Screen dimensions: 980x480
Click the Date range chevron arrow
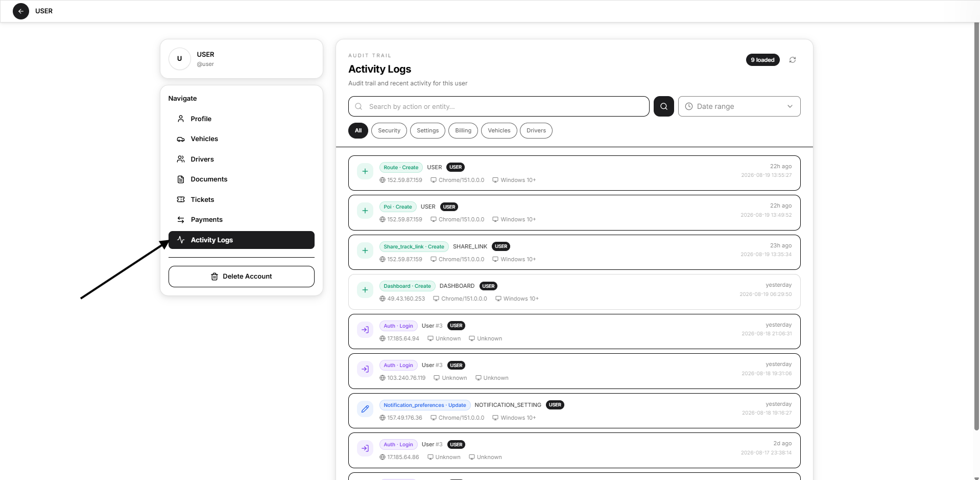(x=790, y=106)
